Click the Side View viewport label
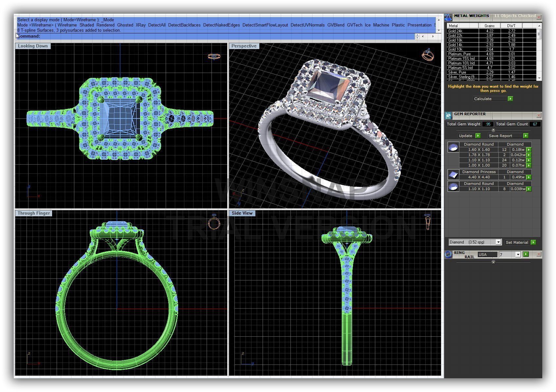The height and width of the screenshot is (392, 556). point(242,213)
